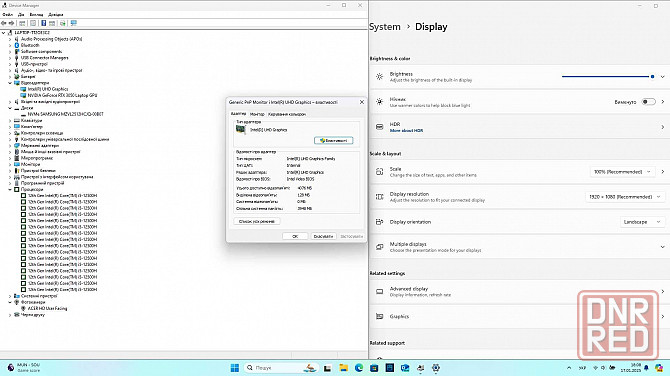The image size is (670, 376).
Task: Select the Адаптер tab in properties dialog
Action: pyautogui.click(x=238, y=114)
